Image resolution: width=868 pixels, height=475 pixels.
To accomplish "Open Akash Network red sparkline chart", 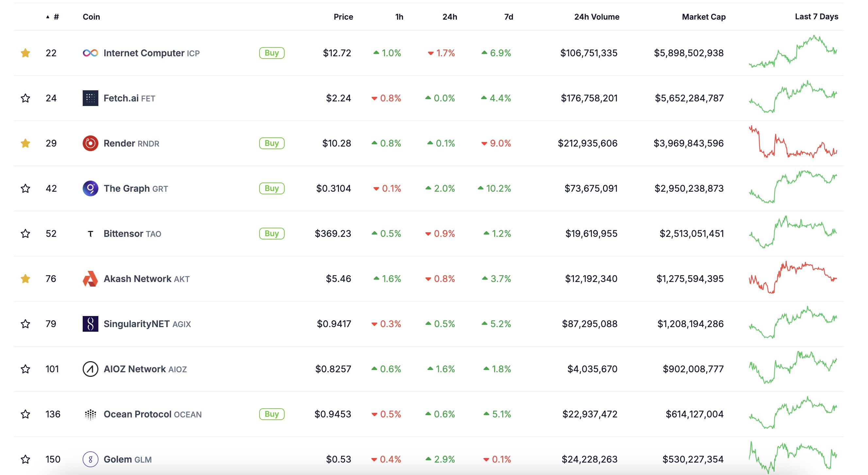I will tap(793, 277).
